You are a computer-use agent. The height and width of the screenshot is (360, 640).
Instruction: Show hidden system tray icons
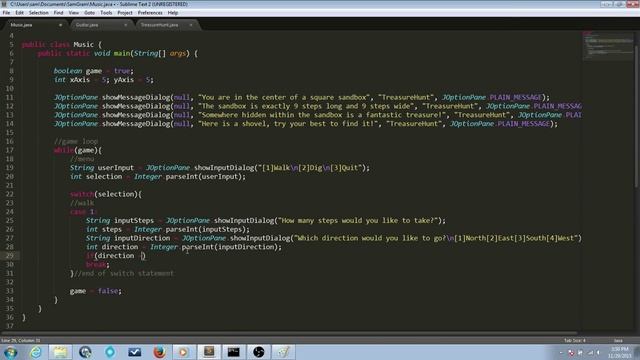[x=561, y=353]
